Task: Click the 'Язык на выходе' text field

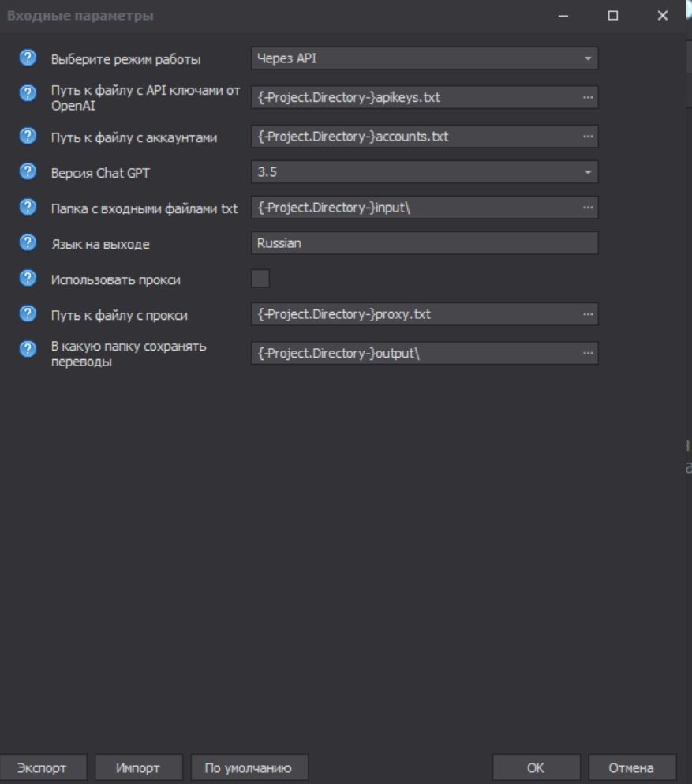Action: [x=425, y=243]
